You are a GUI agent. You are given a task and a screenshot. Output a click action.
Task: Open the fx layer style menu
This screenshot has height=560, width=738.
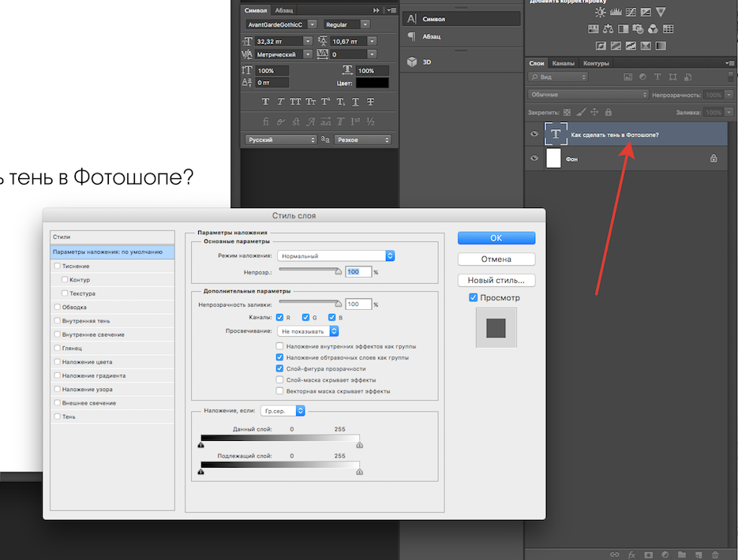[x=631, y=554]
